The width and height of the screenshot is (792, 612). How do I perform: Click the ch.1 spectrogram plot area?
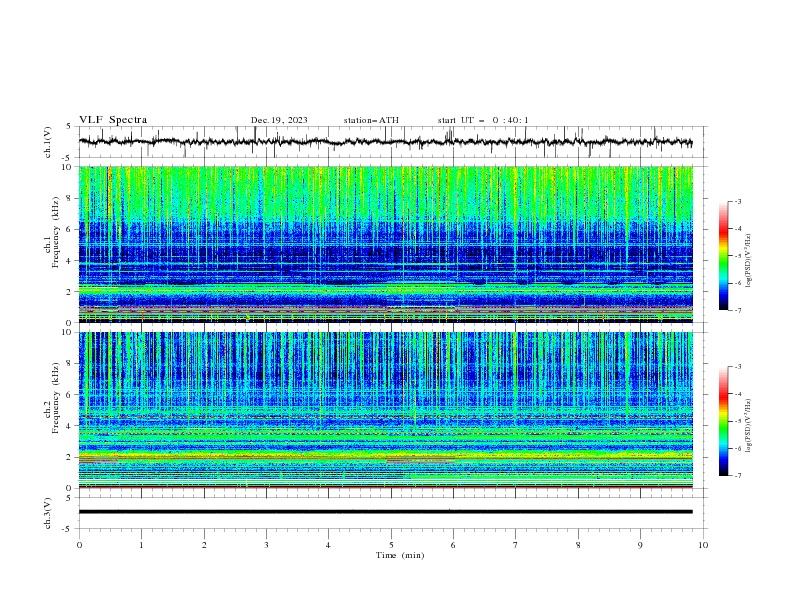click(x=386, y=244)
